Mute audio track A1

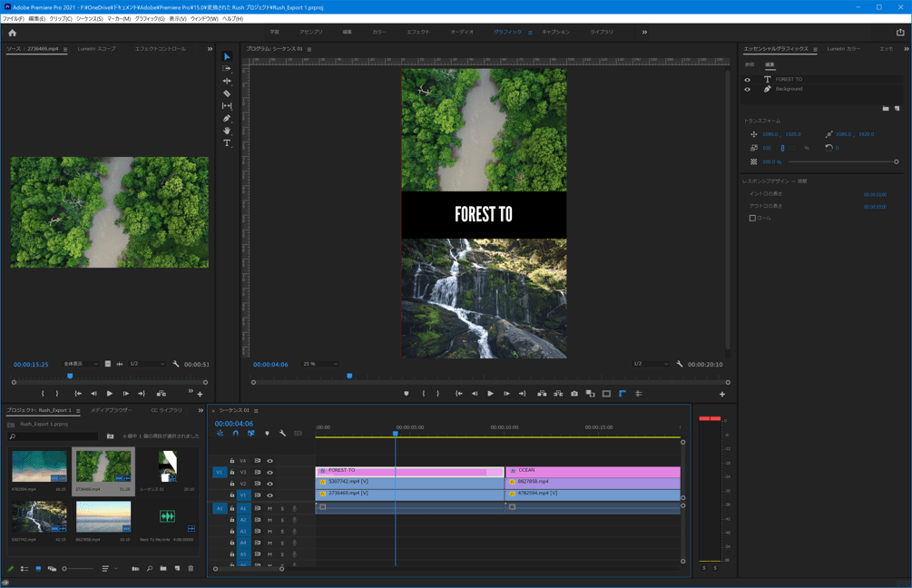point(270,508)
